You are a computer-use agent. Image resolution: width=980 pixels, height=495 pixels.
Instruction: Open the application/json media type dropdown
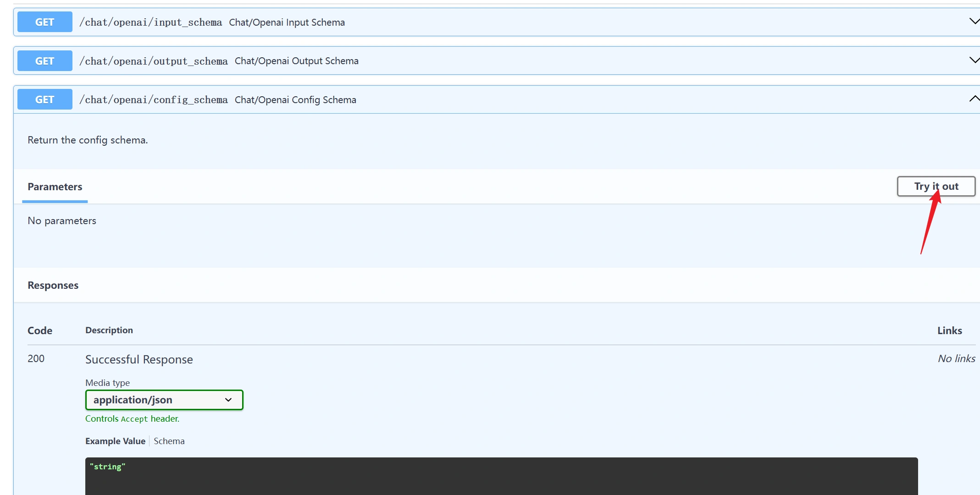pos(164,400)
